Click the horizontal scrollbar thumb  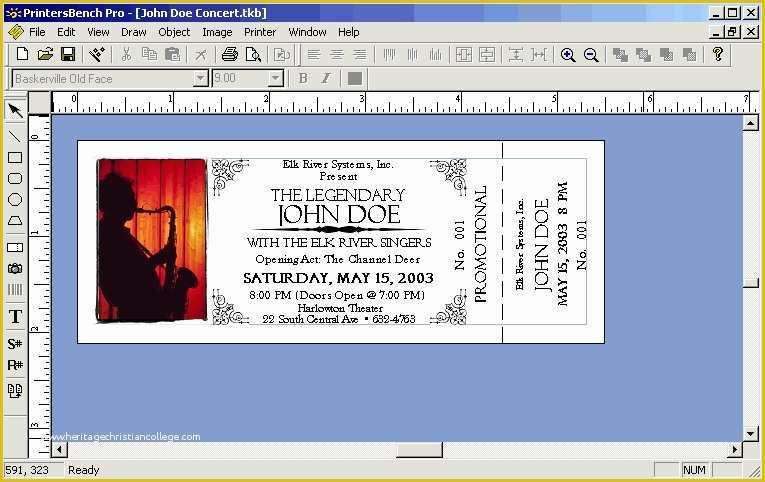pyautogui.click(x=419, y=449)
